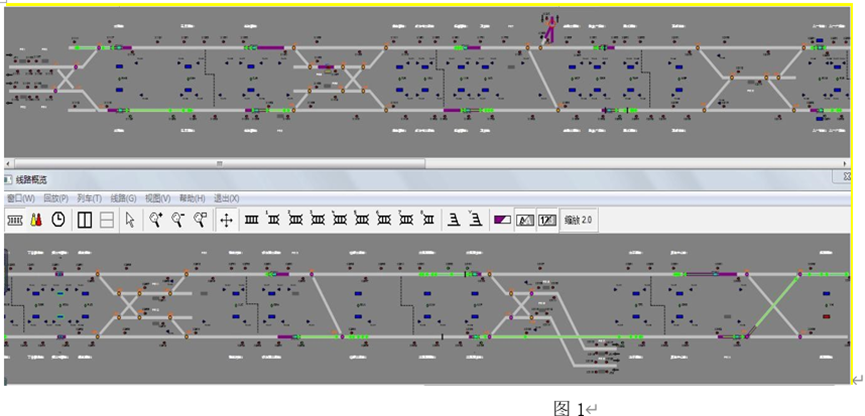
Task: Select the arrow pointer tool
Action: pyautogui.click(x=130, y=220)
